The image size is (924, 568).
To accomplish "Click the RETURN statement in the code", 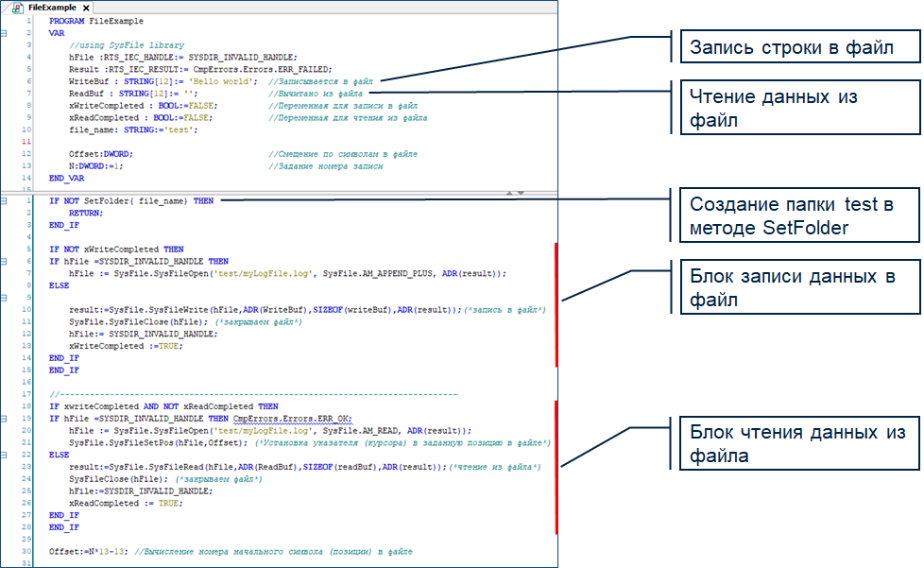I will [86, 213].
